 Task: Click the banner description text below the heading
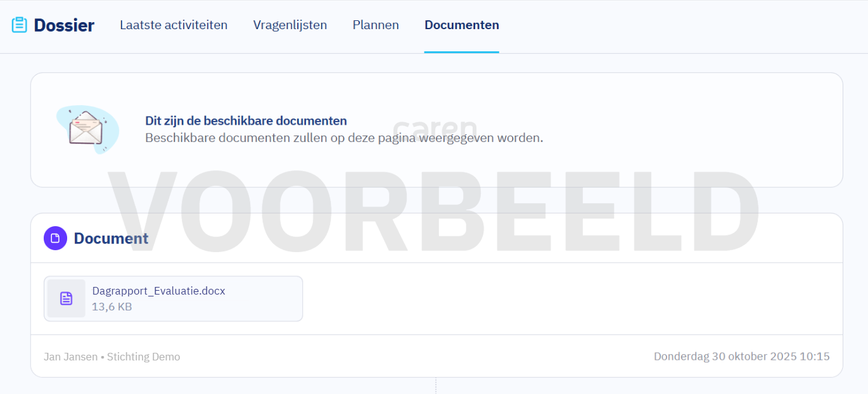click(x=345, y=137)
